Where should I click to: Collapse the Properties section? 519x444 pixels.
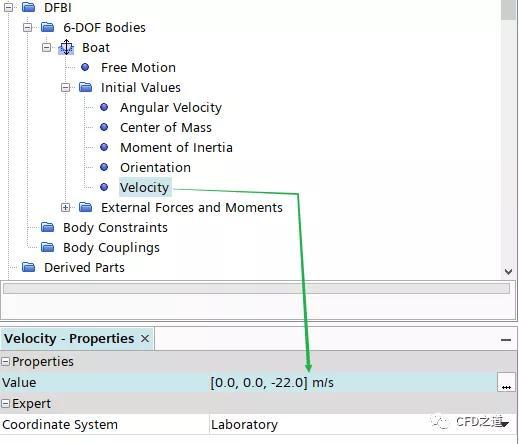tap(5, 362)
